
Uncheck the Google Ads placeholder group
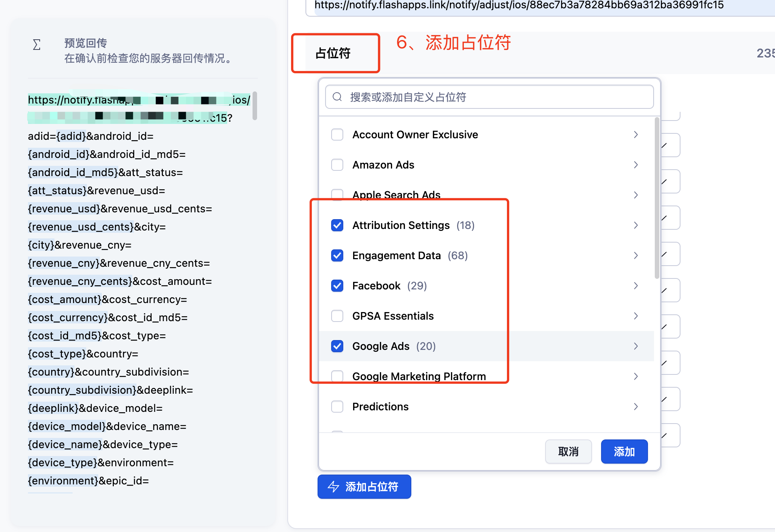[x=337, y=346]
